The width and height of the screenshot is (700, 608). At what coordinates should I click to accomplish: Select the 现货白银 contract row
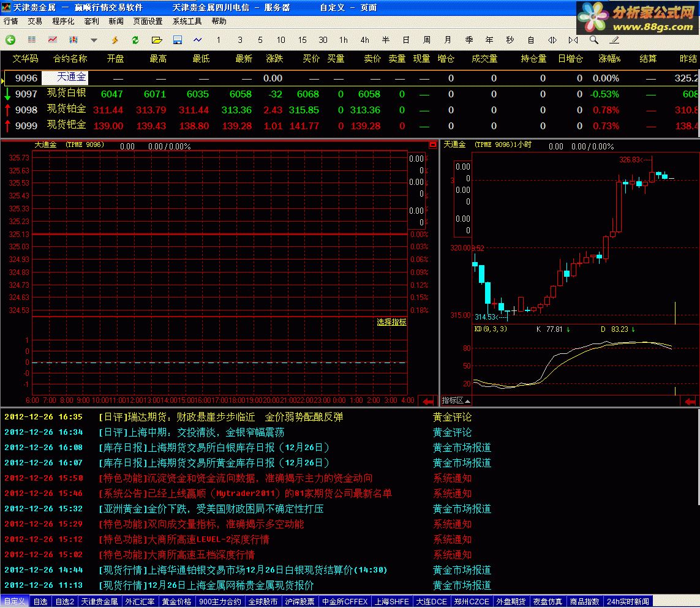(350, 94)
